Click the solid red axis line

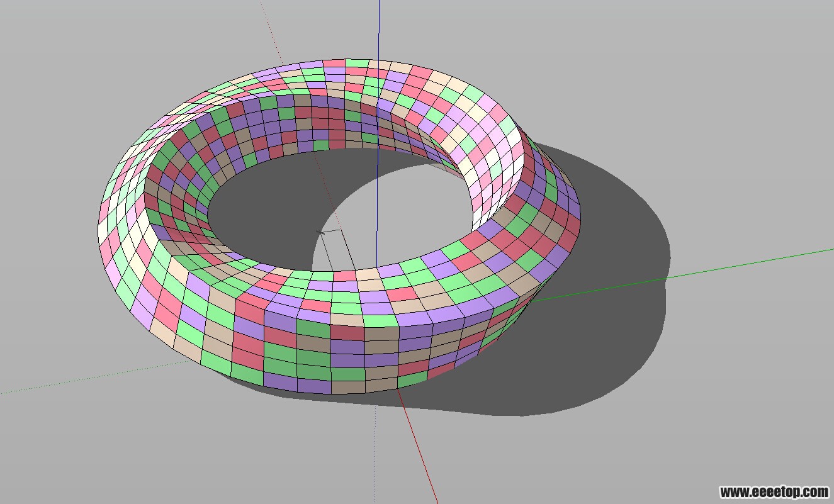click(417, 445)
